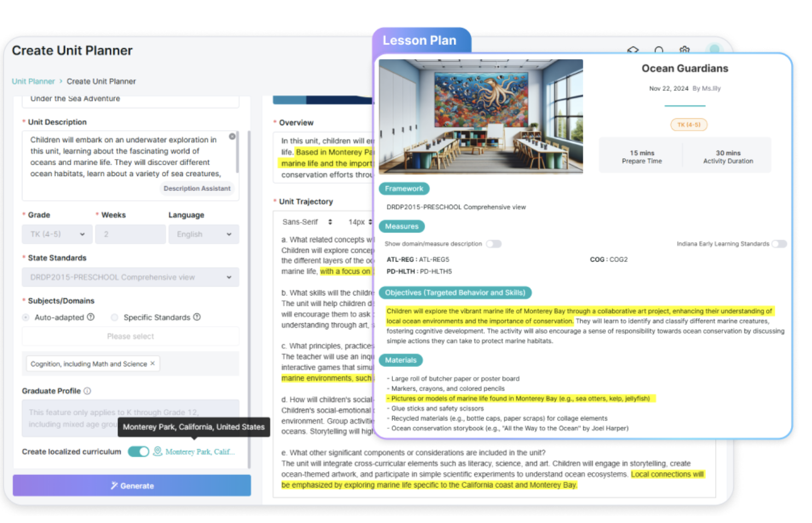
Task: Enable Show domain/measure description
Action: click(494, 243)
